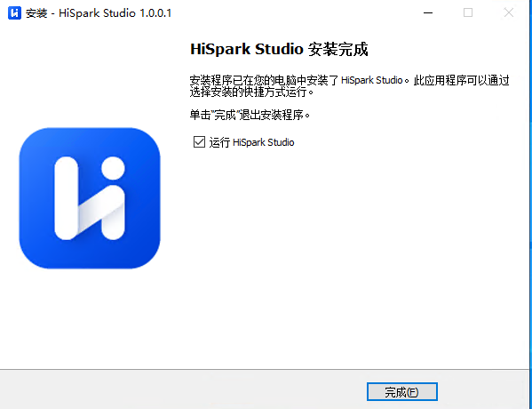Uncheck the 运行 HiSpark Studio checkbox
The height and width of the screenshot is (409, 532).
click(x=199, y=142)
